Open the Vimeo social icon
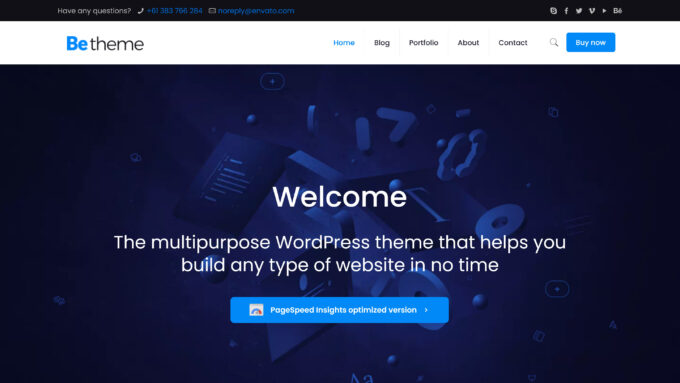 coord(592,11)
